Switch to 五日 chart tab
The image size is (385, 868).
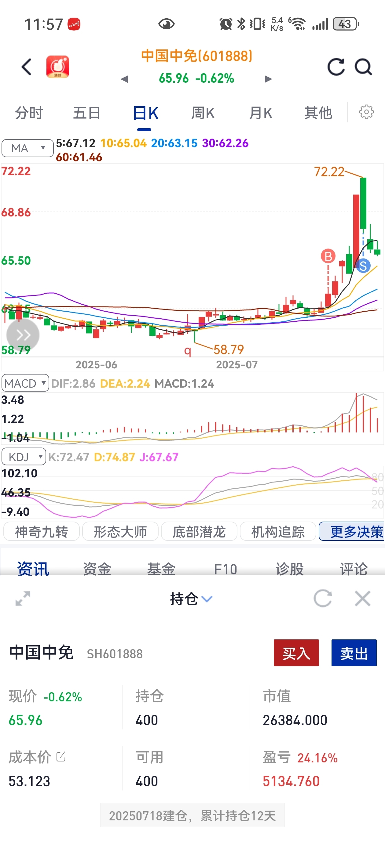(87, 113)
